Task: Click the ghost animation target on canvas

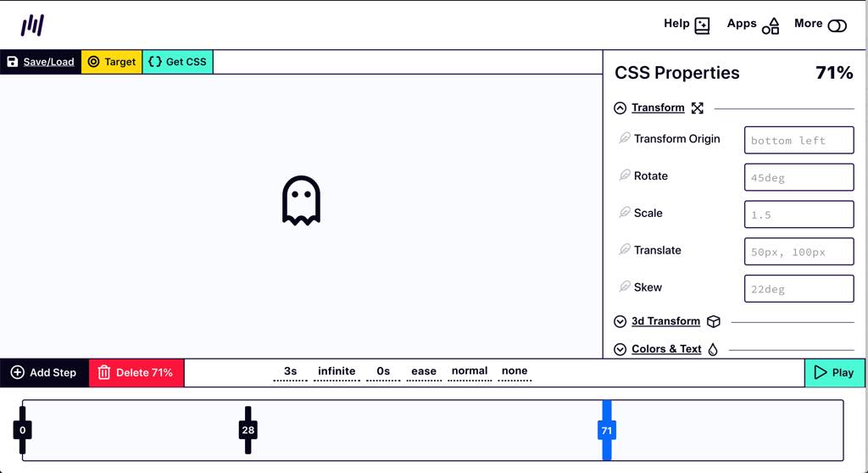Action: [301, 201]
